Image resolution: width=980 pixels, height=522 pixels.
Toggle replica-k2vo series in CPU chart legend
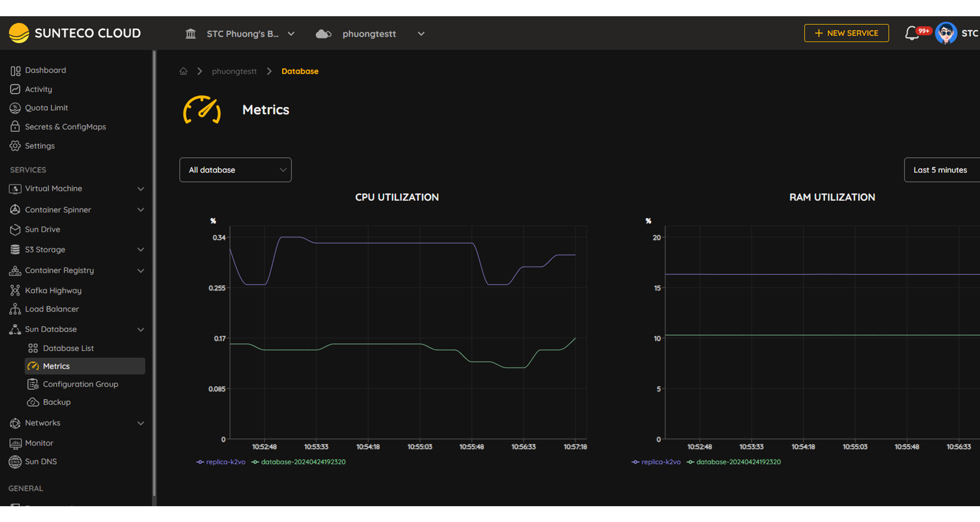point(221,462)
